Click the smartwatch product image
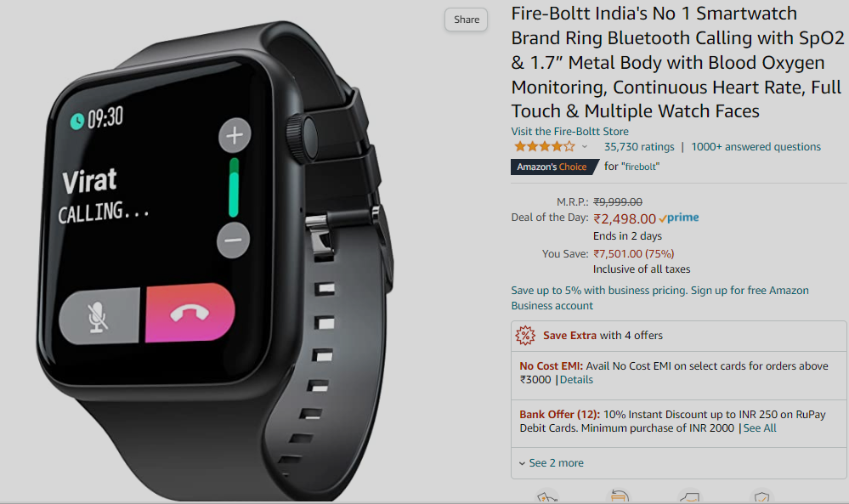This screenshot has width=849, height=504. click(x=217, y=260)
